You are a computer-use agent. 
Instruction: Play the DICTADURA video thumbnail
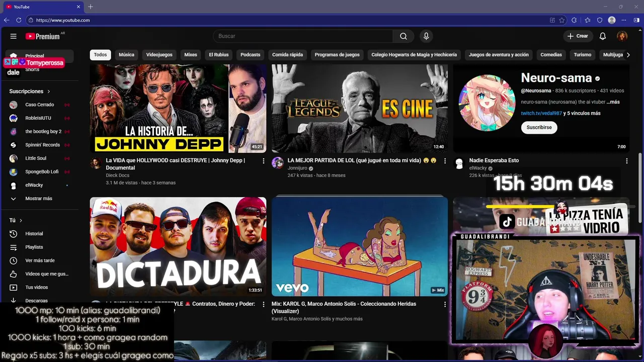click(x=178, y=246)
